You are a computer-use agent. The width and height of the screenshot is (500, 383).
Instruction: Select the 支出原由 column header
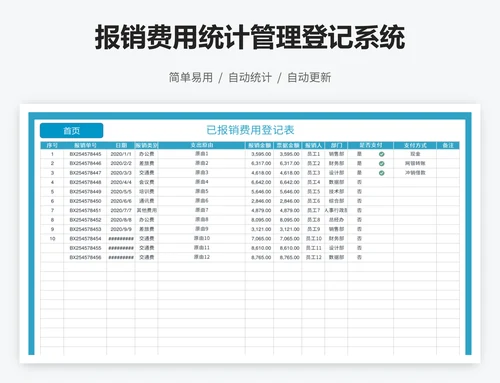point(202,145)
